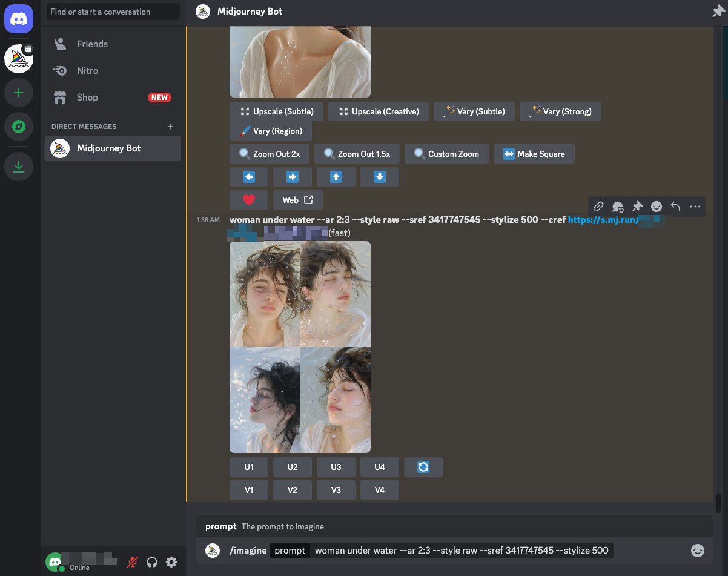Create DM with plus next to Direct Messages
Screen dimensions: 728x576
click(x=170, y=127)
